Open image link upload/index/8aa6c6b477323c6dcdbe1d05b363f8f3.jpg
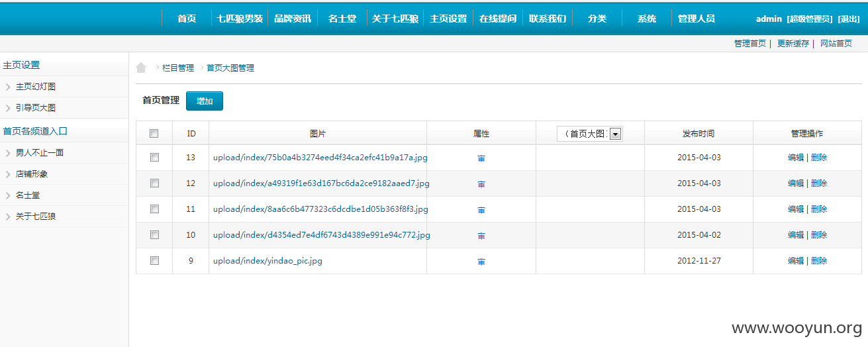Screen dimensions: 868x347 (320, 209)
